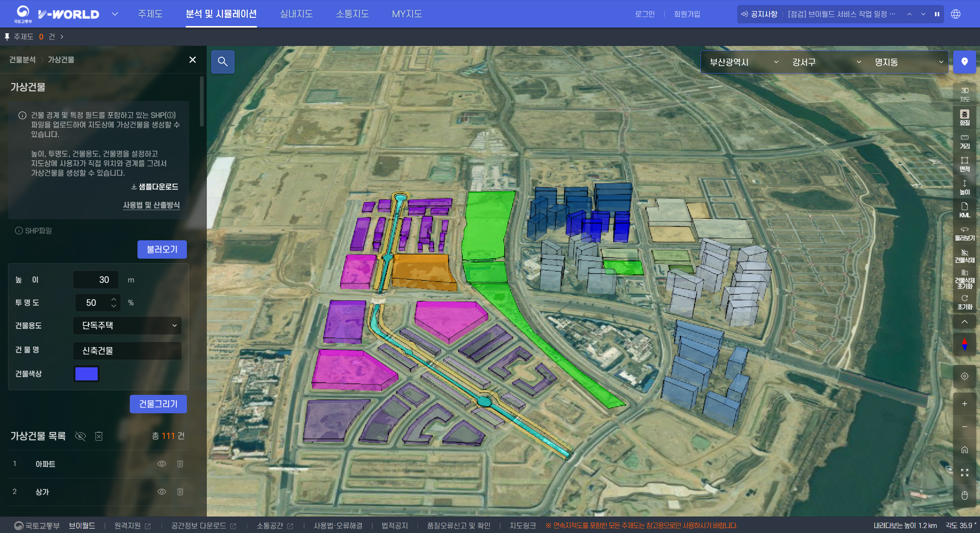
Task: Open the 실내지도 menu tab
Action: coord(296,14)
